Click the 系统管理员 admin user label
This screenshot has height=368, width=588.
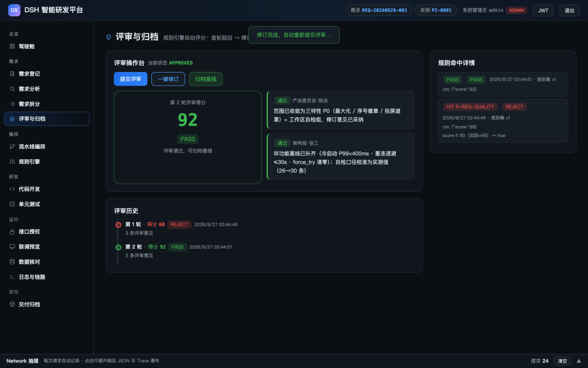pyautogui.click(x=482, y=10)
